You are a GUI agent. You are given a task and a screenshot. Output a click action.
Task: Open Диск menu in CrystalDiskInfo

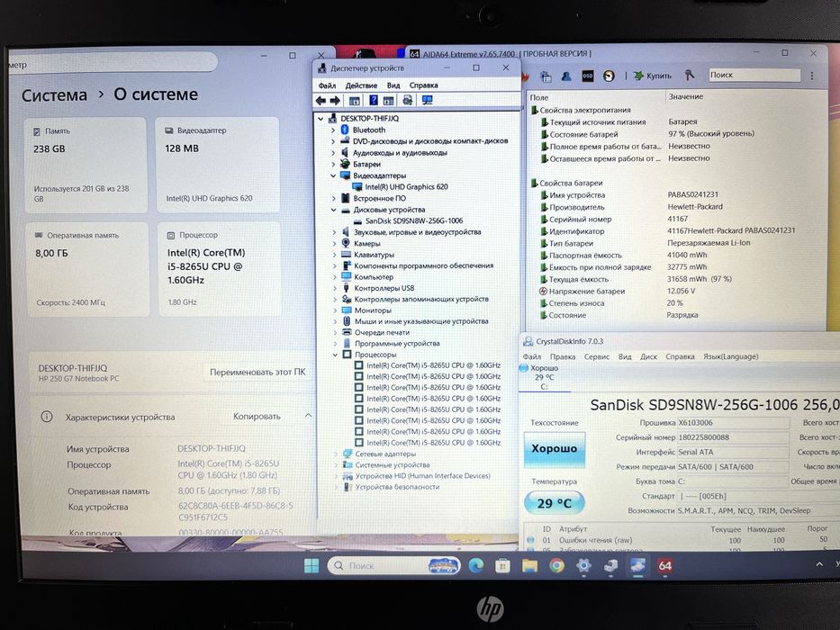[648, 356]
